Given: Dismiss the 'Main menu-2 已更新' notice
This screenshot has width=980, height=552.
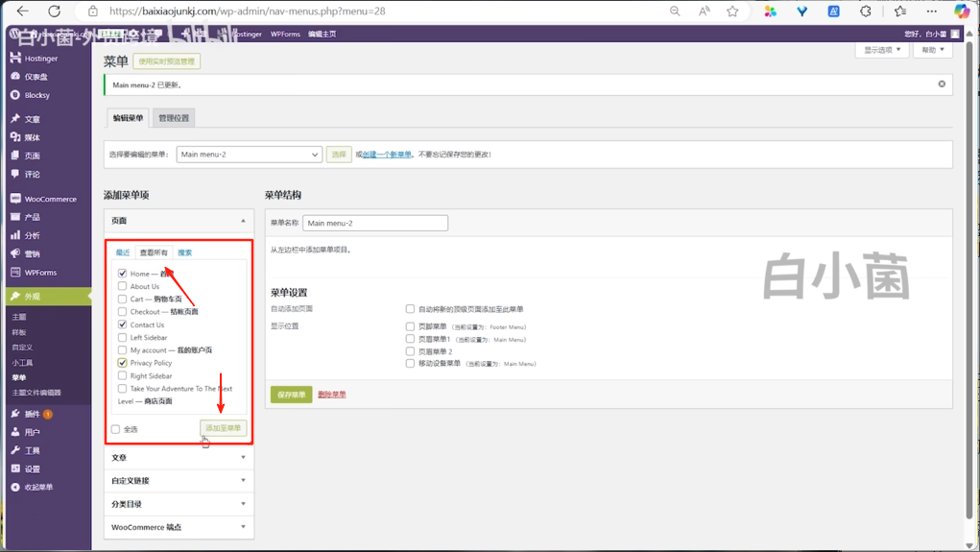Looking at the screenshot, I should (x=942, y=84).
